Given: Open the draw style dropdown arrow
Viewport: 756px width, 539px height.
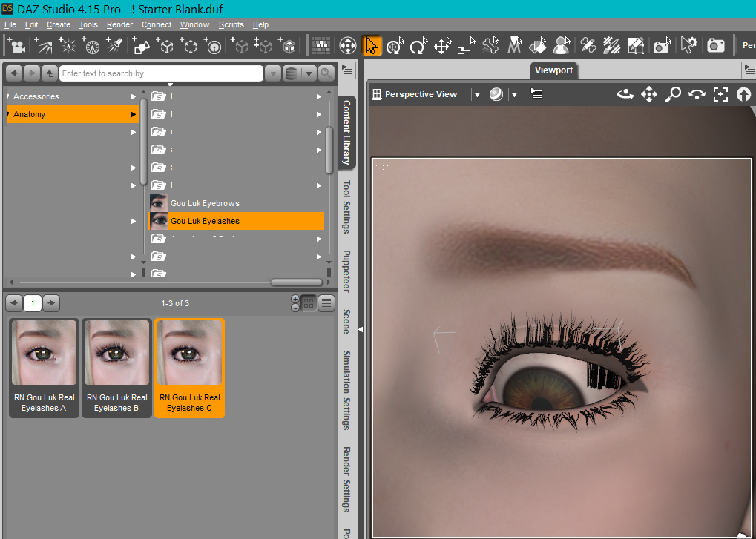Looking at the screenshot, I should pos(513,94).
